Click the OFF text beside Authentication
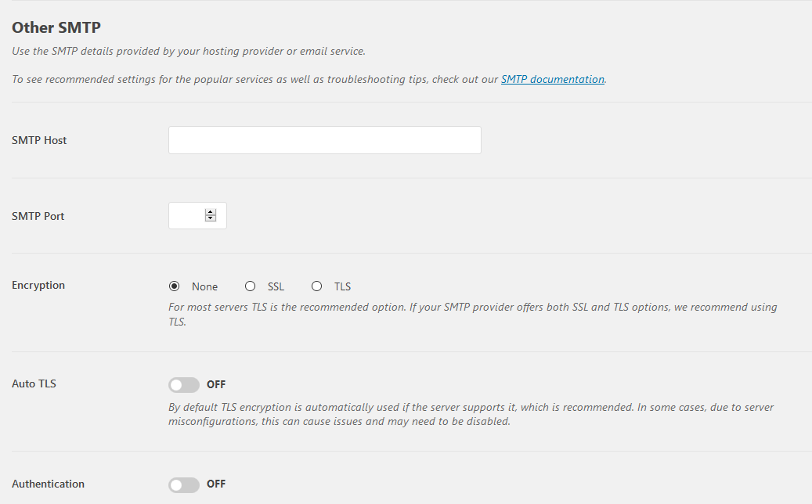This screenshot has width=812, height=504. (216, 484)
